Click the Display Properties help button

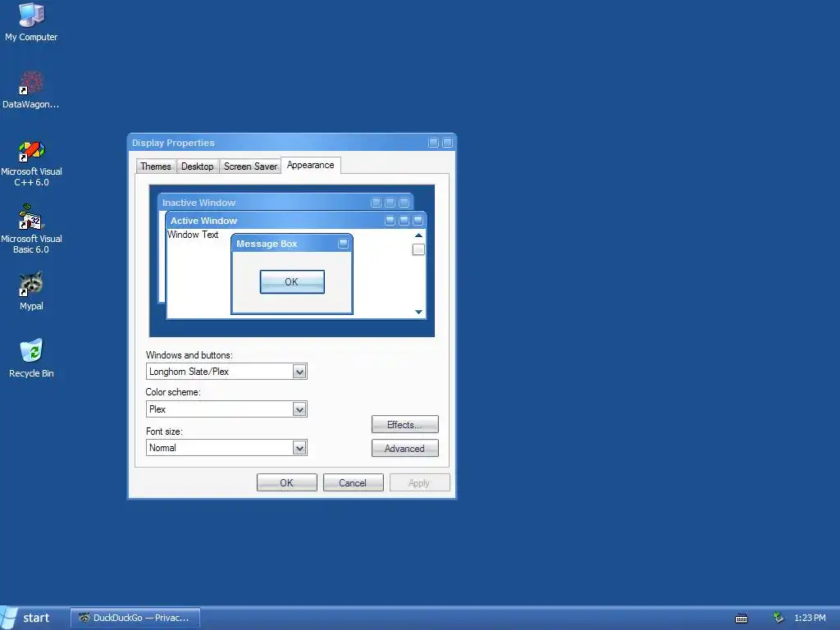pyautogui.click(x=433, y=143)
